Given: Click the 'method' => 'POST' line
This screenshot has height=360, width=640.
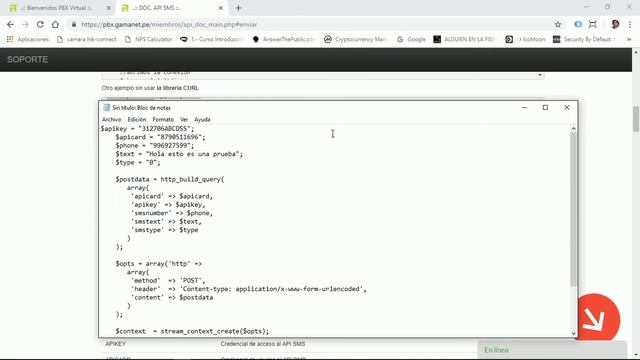Looking at the screenshot, I should coord(168,280).
